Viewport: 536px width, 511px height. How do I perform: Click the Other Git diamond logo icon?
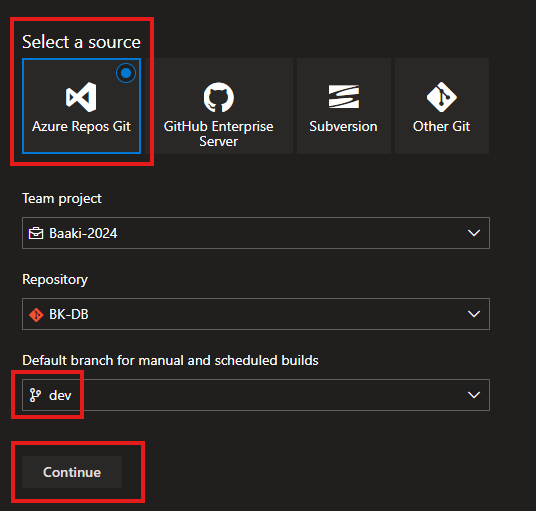pyautogui.click(x=442, y=97)
